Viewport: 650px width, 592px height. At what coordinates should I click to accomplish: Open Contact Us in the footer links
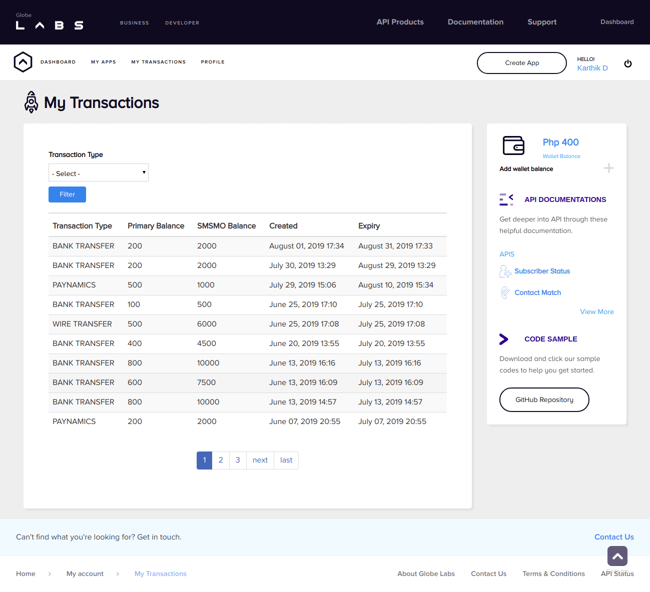488,574
